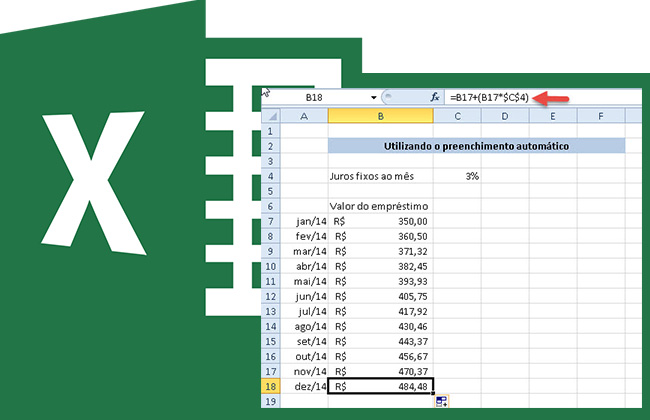Click date cell ago/14
This screenshot has height=420, width=650.
(x=304, y=326)
